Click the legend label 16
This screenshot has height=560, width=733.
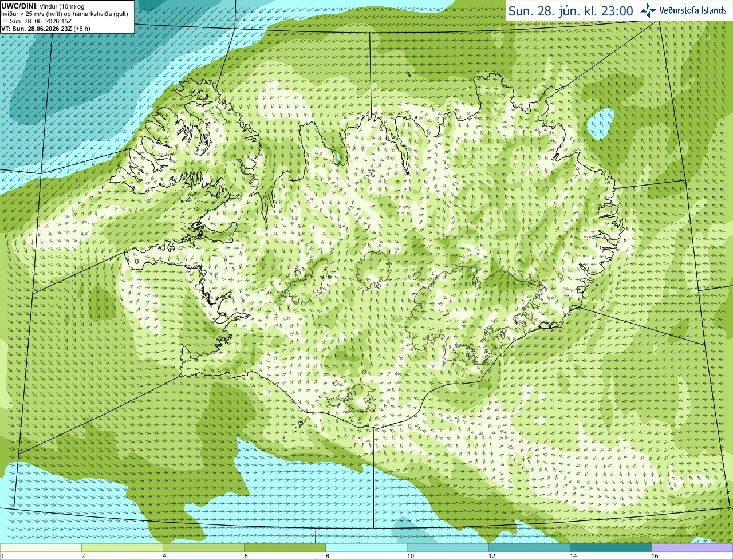(655, 556)
